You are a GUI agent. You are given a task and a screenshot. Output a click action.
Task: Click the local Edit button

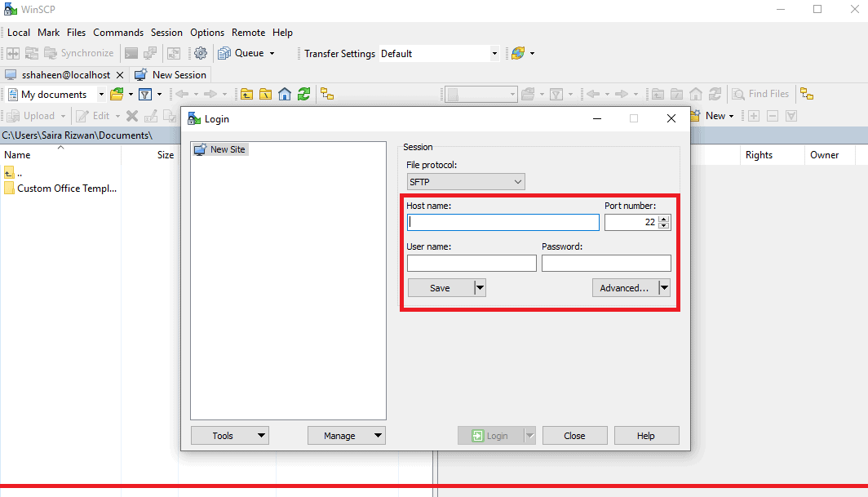point(94,116)
